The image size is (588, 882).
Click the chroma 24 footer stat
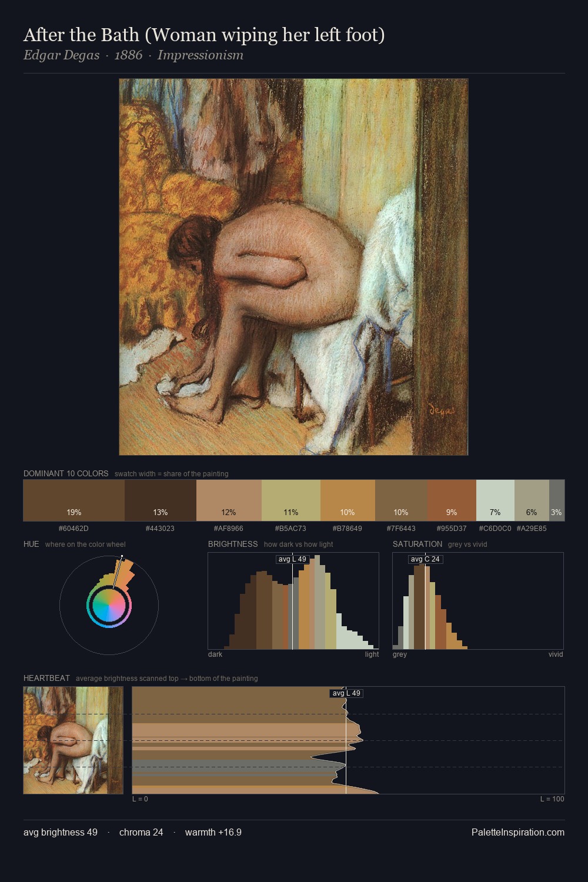tap(141, 833)
